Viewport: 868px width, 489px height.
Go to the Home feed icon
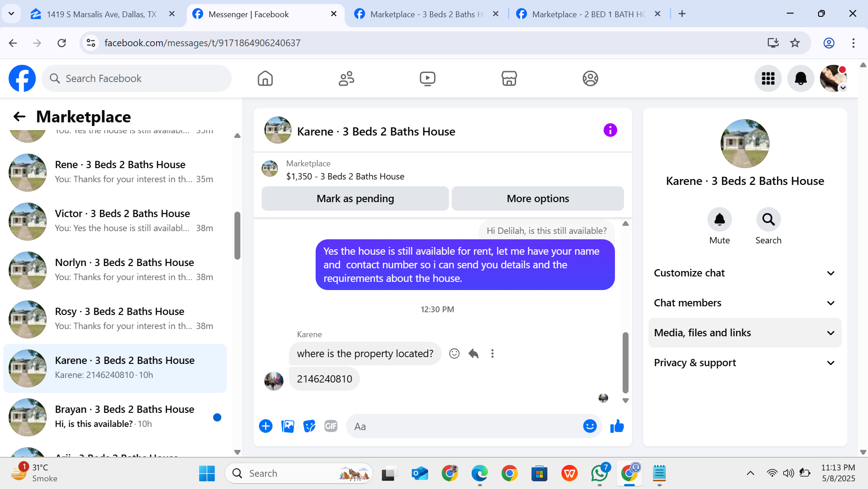(x=265, y=78)
